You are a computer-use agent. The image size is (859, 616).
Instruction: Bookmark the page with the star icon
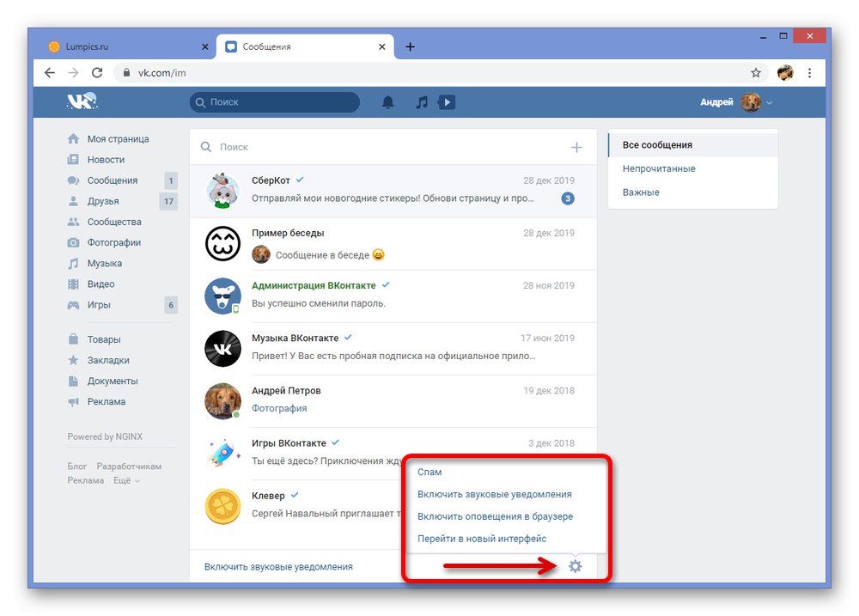tap(756, 73)
